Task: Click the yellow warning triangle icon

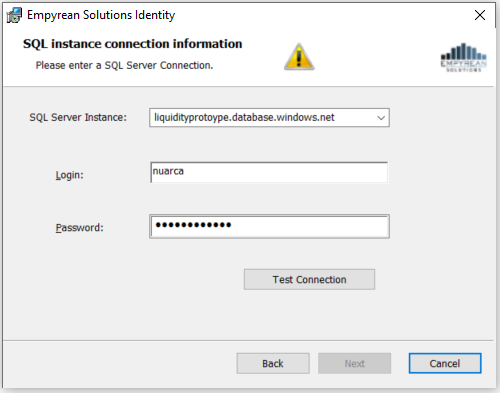Action: (x=299, y=57)
